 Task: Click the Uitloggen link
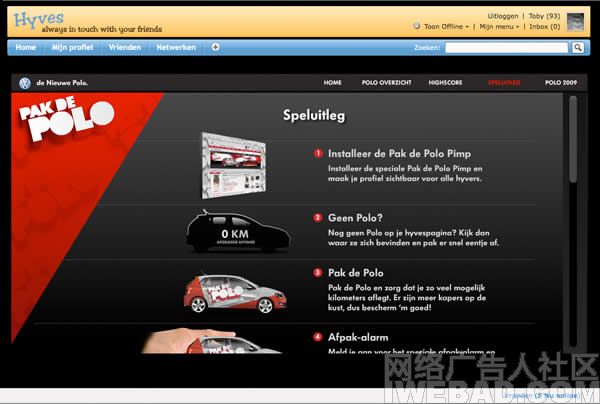(503, 16)
